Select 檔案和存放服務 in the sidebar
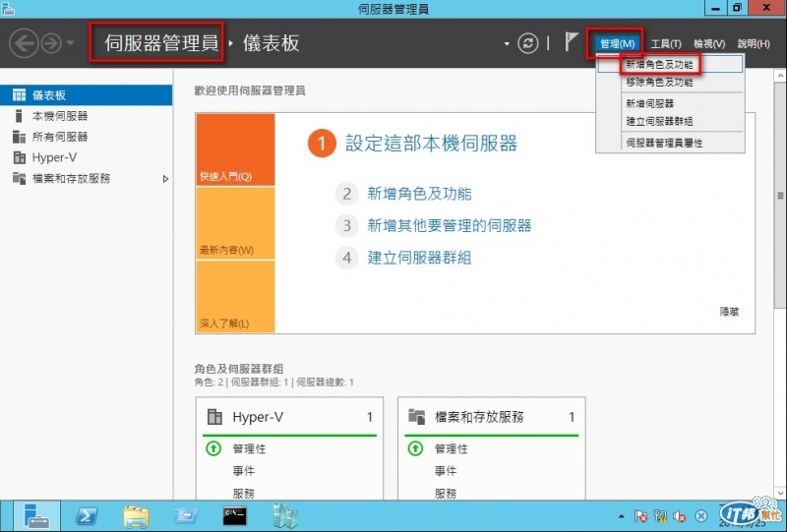This screenshot has height=532, width=787. pos(86,178)
